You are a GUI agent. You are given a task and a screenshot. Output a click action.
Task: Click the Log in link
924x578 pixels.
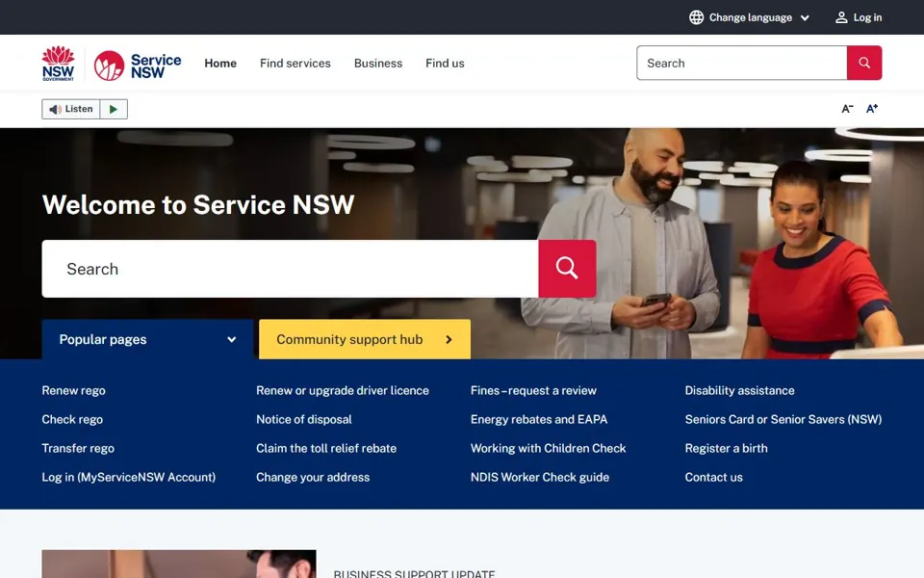coord(859,17)
